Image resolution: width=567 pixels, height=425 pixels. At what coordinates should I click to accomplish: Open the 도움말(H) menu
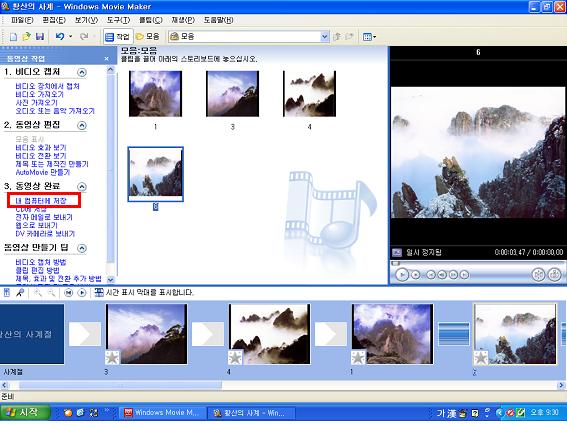pyautogui.click(x=218, y=20)
